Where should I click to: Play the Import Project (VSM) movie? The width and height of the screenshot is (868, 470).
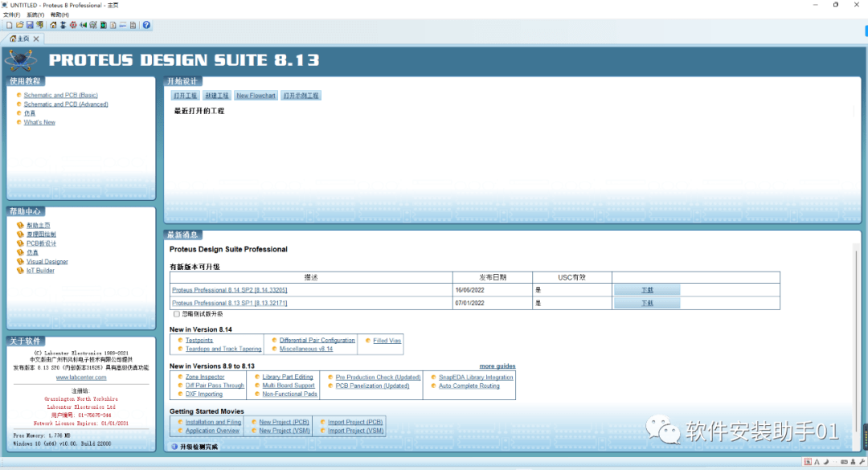355,431
